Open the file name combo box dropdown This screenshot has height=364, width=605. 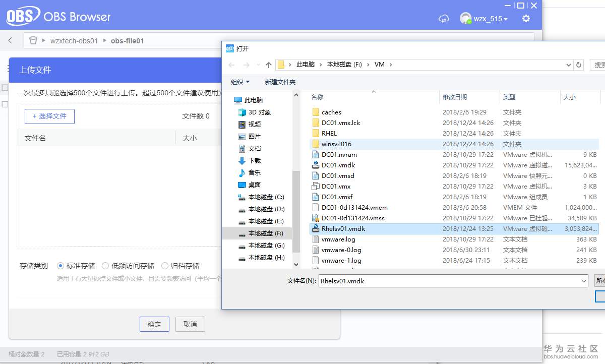coord(583,281)
